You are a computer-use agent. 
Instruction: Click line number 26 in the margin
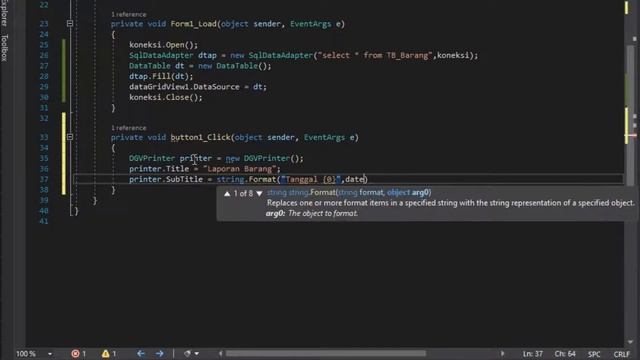(44, 55)
